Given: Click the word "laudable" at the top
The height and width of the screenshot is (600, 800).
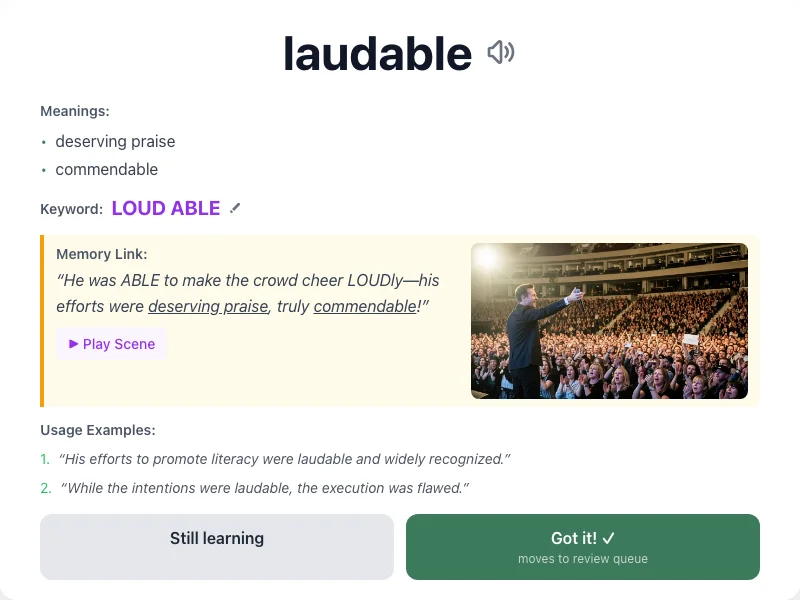Looking at the screenshot, I should [x=378, y=53].
